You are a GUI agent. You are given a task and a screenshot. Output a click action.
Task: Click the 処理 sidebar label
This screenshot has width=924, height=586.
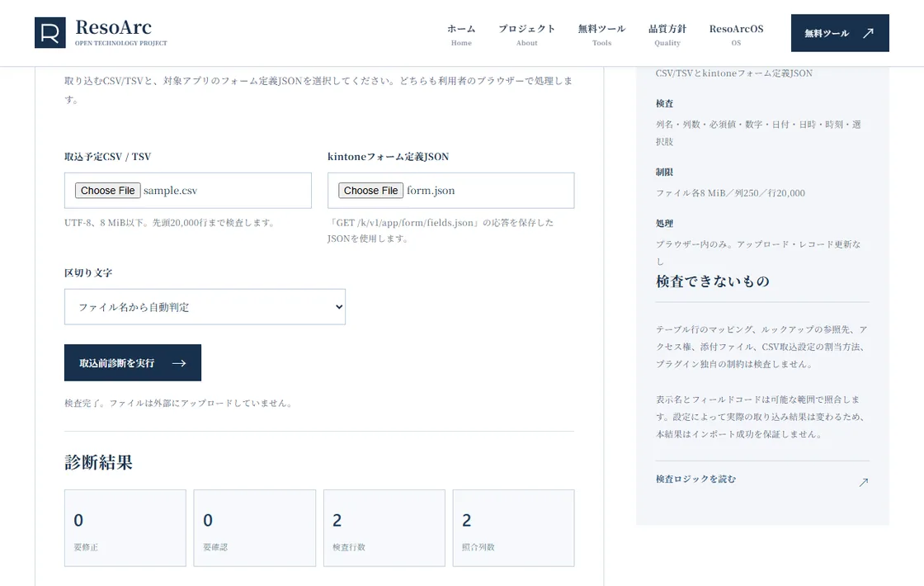coord(664,224)
